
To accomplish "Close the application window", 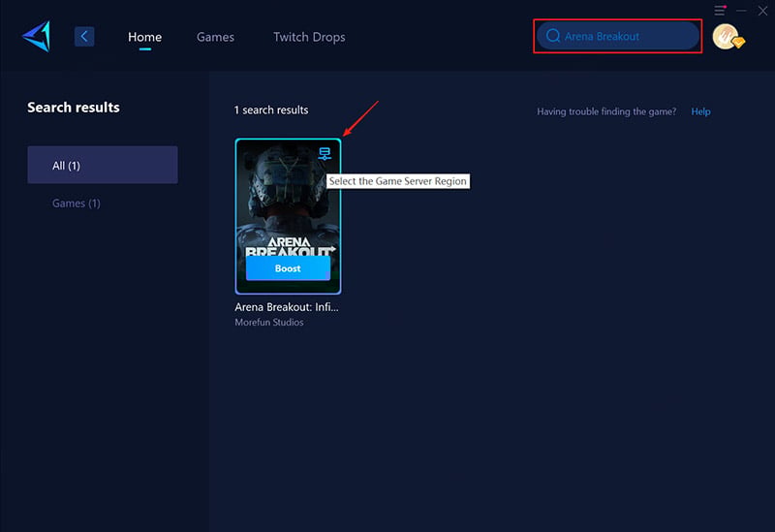I will (762, 11).
